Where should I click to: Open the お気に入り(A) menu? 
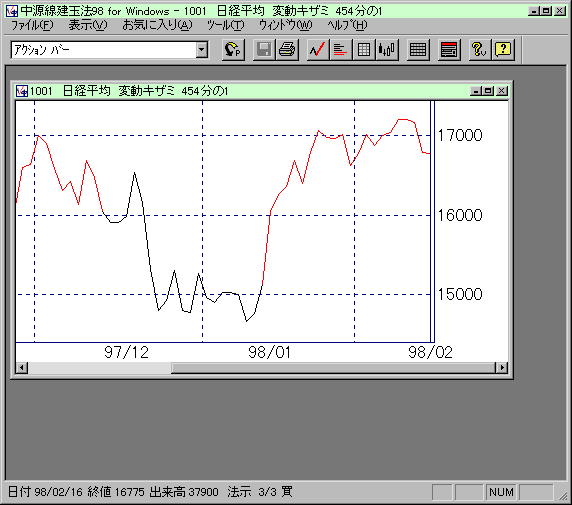pyautogui.click(x=157, y=25)
